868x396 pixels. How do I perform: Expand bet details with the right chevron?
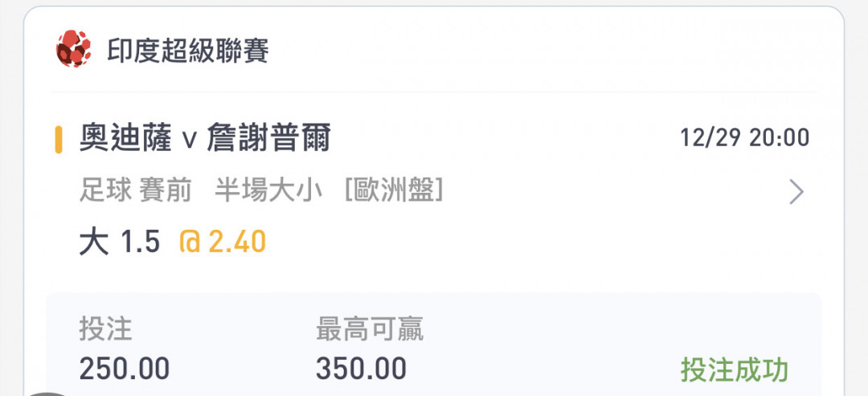click(796, 192)
